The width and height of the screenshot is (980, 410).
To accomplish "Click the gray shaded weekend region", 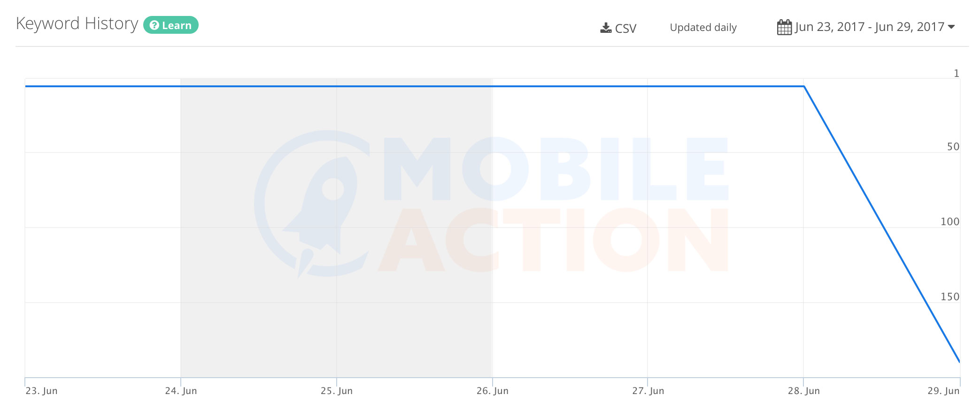I will [337, 228].
